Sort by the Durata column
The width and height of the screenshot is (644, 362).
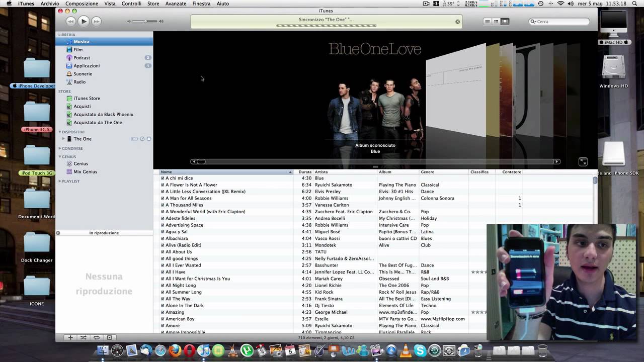303,172
